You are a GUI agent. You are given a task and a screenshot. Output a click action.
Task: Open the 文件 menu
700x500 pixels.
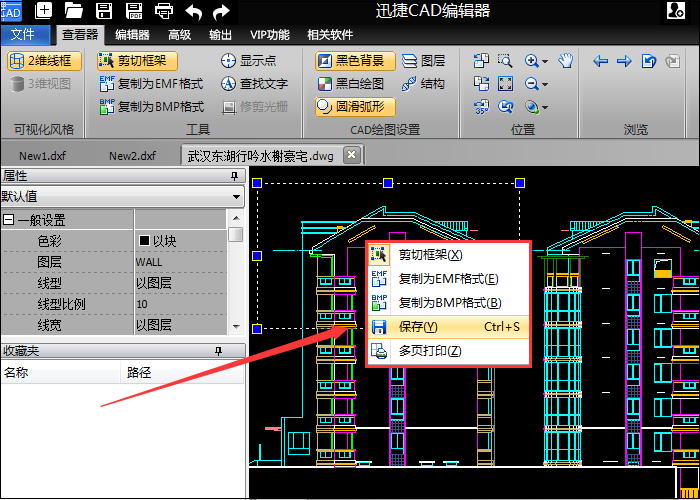[25, 34]
